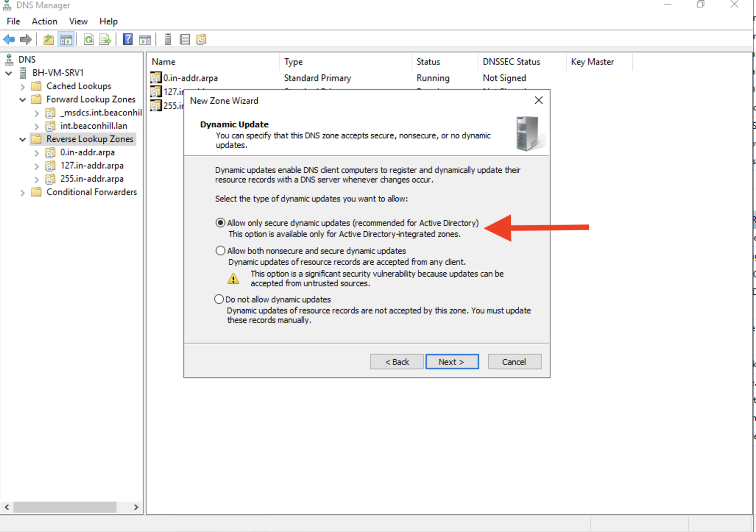This screenshot has width=756, height=532.
Task: Click the Export List toolbar icon
Action: point(105,39)
